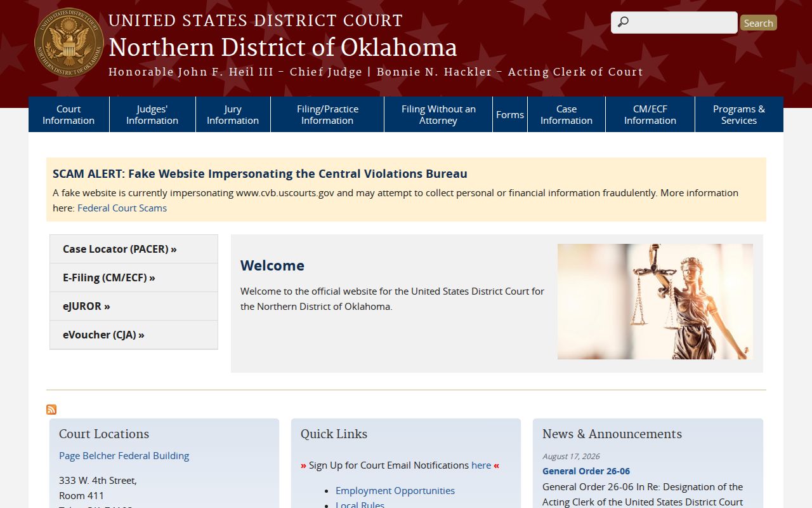This screenshot has height=508, width=812.
Task: Click the SCAM ALERT heading text
Action: [260, 174]
